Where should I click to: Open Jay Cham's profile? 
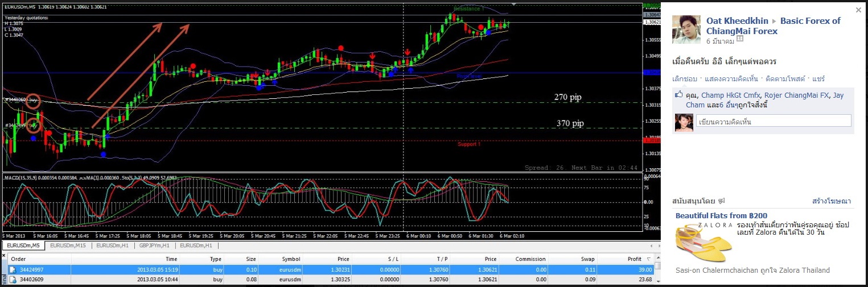(x=765, y=100)
